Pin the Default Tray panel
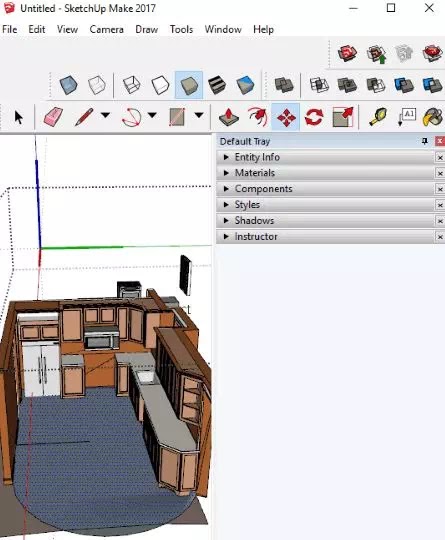 [425, 141]
